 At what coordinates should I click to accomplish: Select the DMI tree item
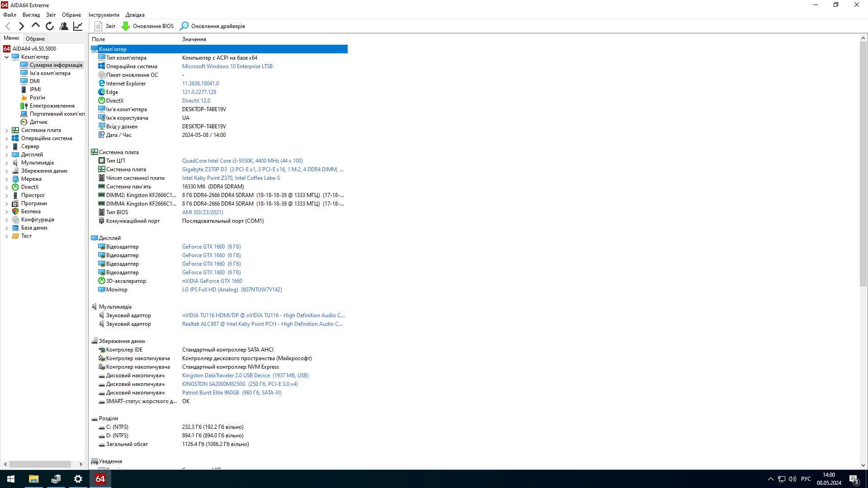35,81
